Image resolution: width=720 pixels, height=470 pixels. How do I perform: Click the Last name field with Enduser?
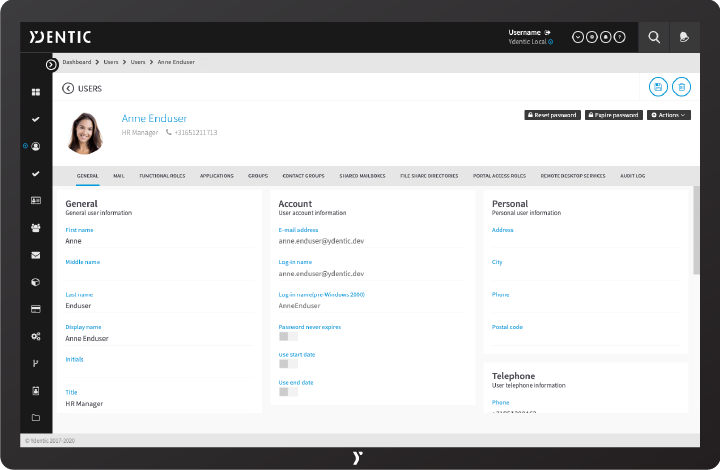click(159, 306)
